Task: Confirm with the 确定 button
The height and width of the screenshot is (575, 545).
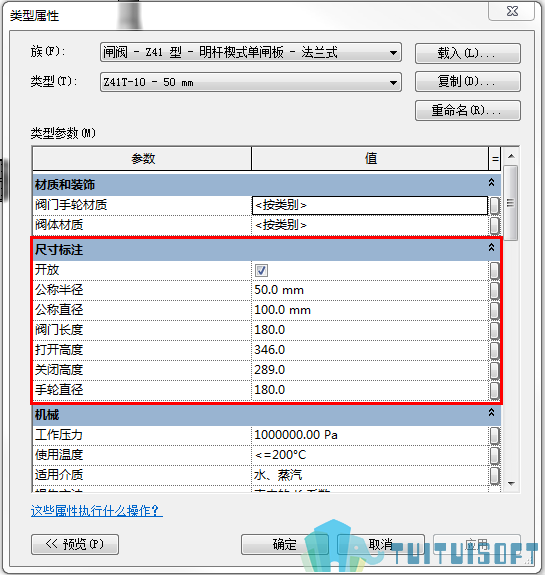Action: click(x=285, y=544)
